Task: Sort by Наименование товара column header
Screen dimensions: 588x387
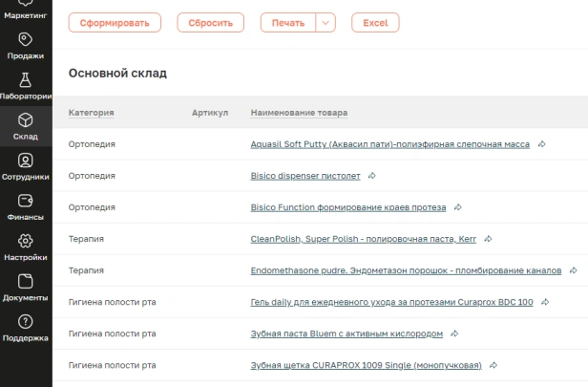Action: tap(299, 113)
